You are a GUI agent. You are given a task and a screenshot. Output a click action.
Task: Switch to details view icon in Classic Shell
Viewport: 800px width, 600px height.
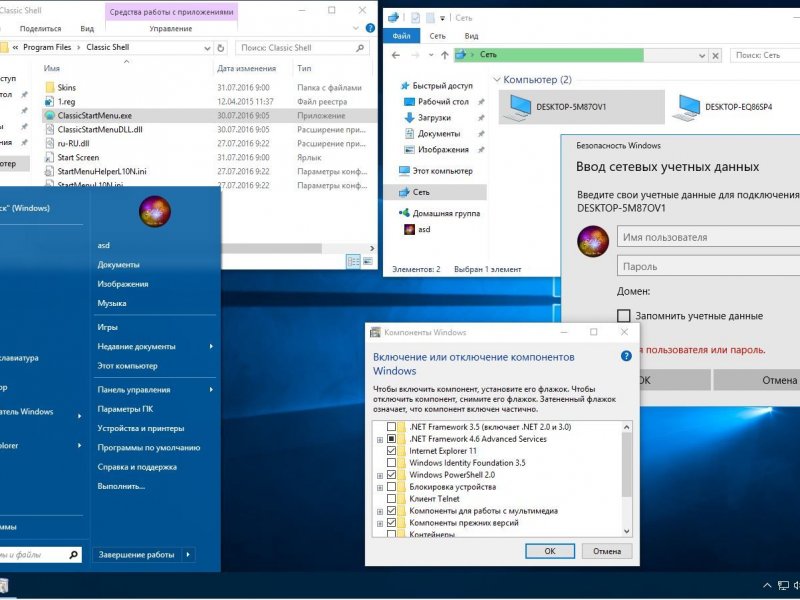pyautogui.click(x=353, y=261)
